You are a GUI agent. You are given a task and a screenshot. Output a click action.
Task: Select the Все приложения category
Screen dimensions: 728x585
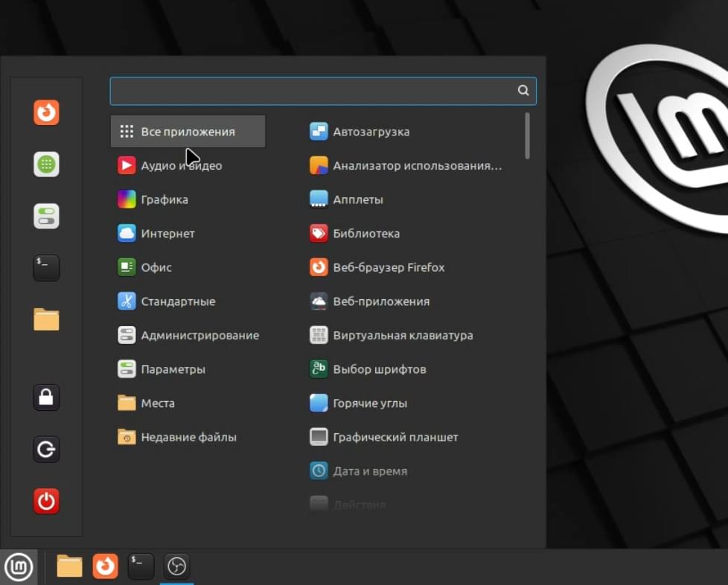pos(188,132)
